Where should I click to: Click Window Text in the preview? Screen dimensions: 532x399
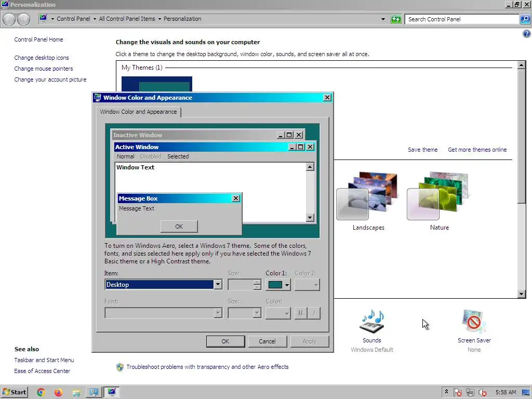pos(136,167)
